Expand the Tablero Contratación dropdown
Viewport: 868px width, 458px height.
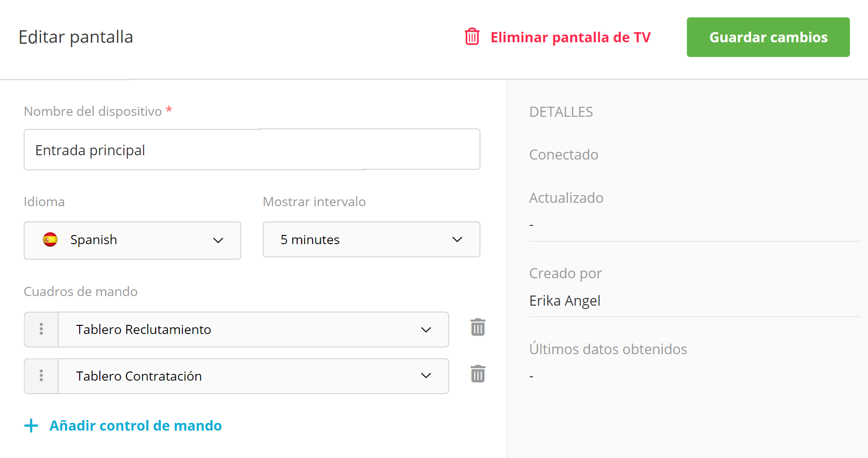click(253, 376)
